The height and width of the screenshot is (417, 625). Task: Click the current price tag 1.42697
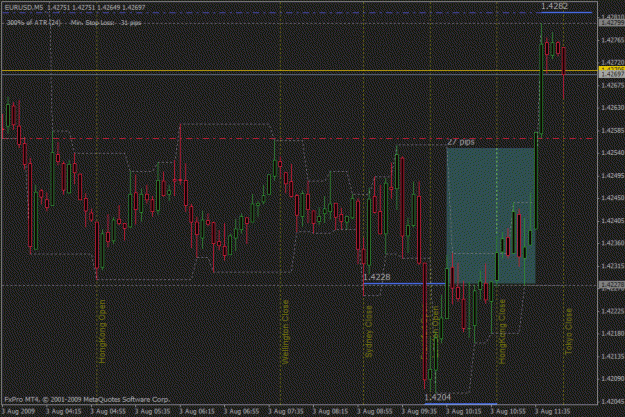612,74
